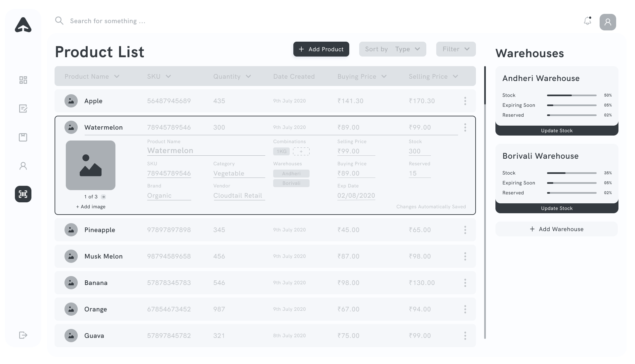Click Update Stock for Andheri Warehouse
Image resolution: width=635 pixels, height=364 pixels.
pyautogui.click(x=557, y=131)
